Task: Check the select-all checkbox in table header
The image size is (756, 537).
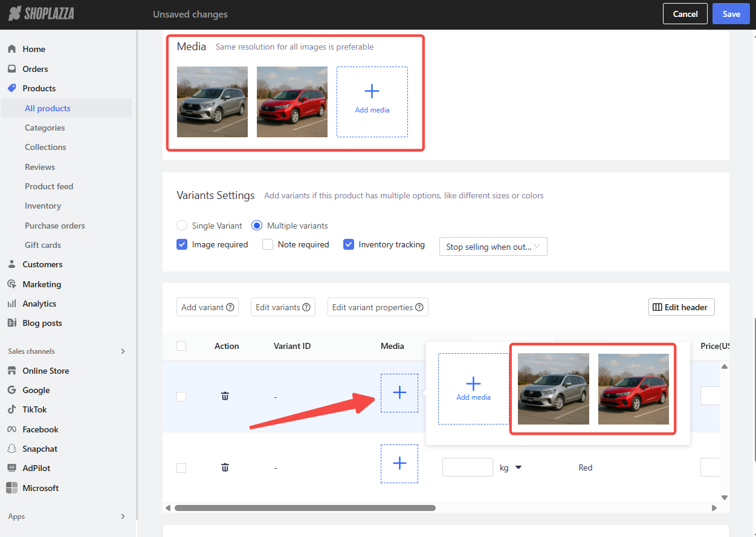Action: [x=181, y=346]
